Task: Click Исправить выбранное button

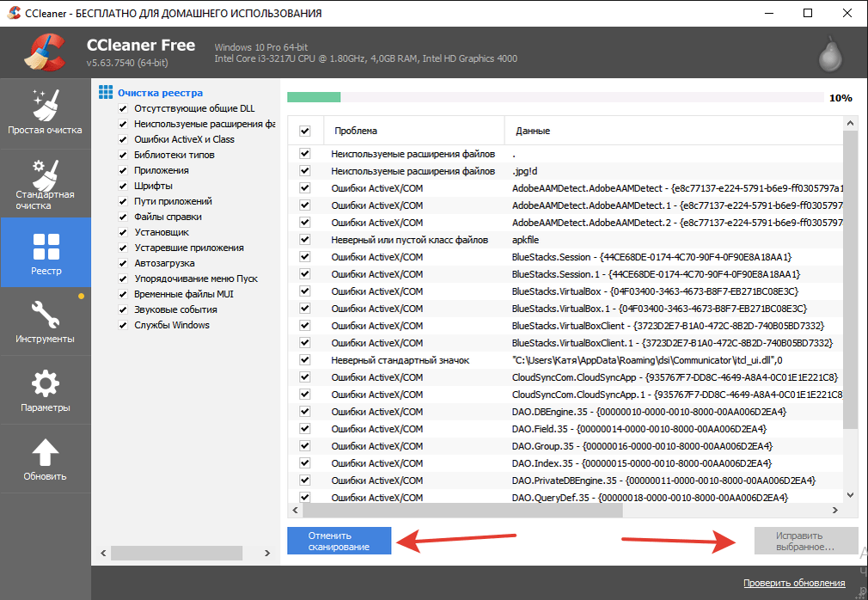Action: coord(805,541)
